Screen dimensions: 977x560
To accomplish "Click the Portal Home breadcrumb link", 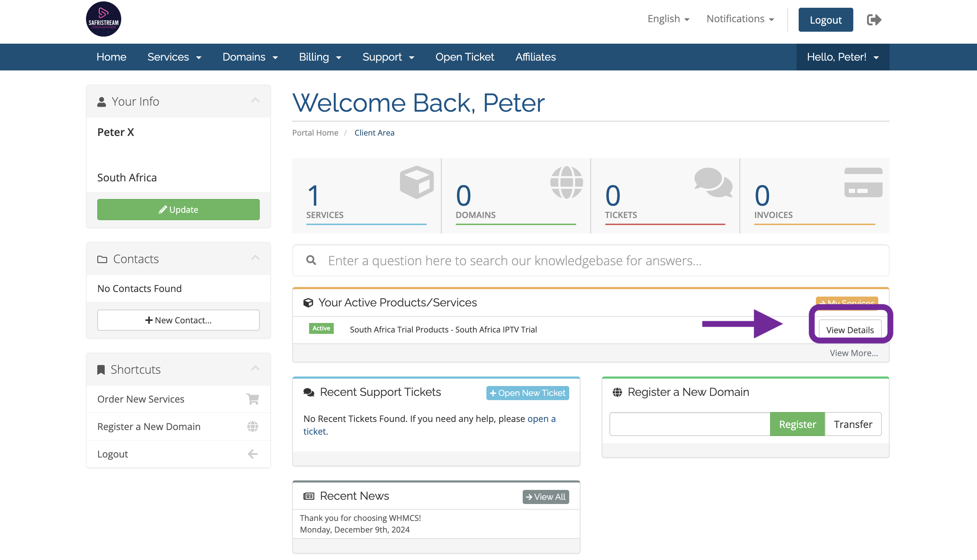I will pyautogui.click(x=315, y=133).
